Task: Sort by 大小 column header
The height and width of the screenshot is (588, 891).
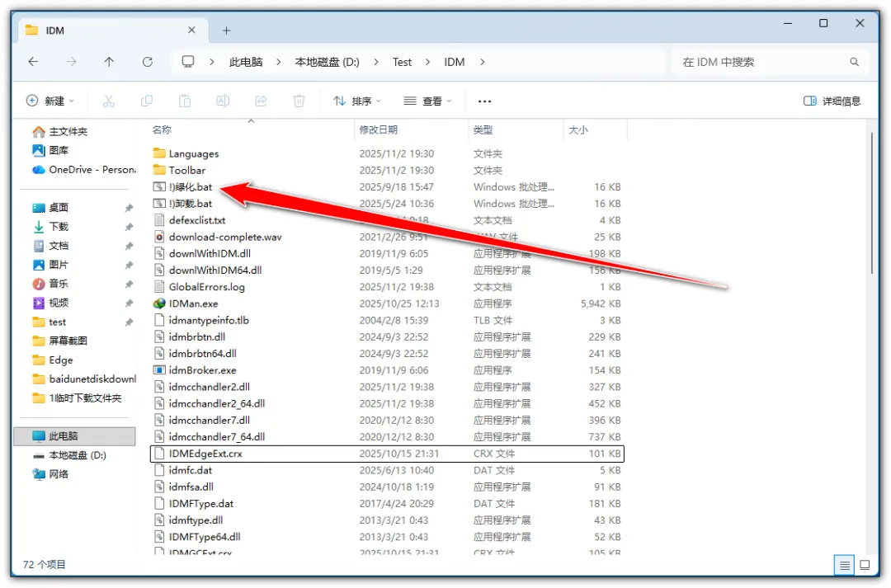Action: click(578, 130)
